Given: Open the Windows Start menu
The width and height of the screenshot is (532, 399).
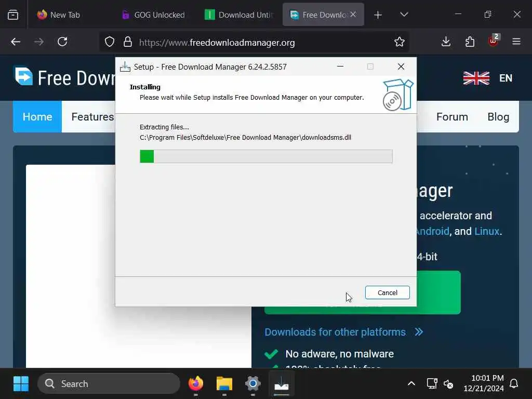Looking at the screenshot, I should [21, 384].
